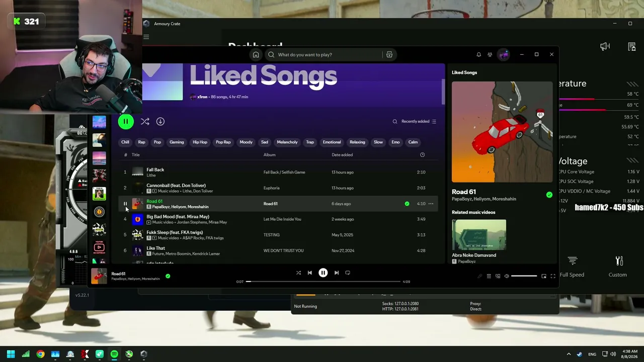644x362 pixels.
Task: Open the 'Let Me Die Inside You' album link
Action: (x=282, y=219)
